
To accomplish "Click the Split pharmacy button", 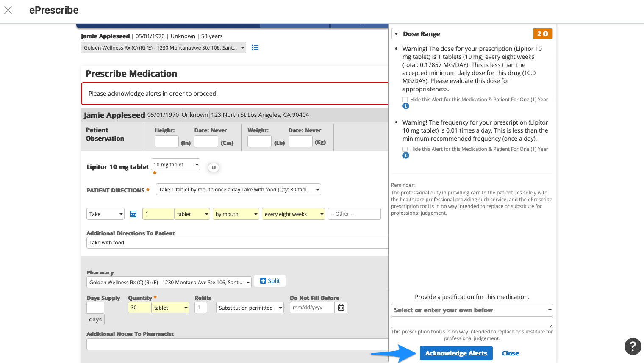I will (270, 281).
